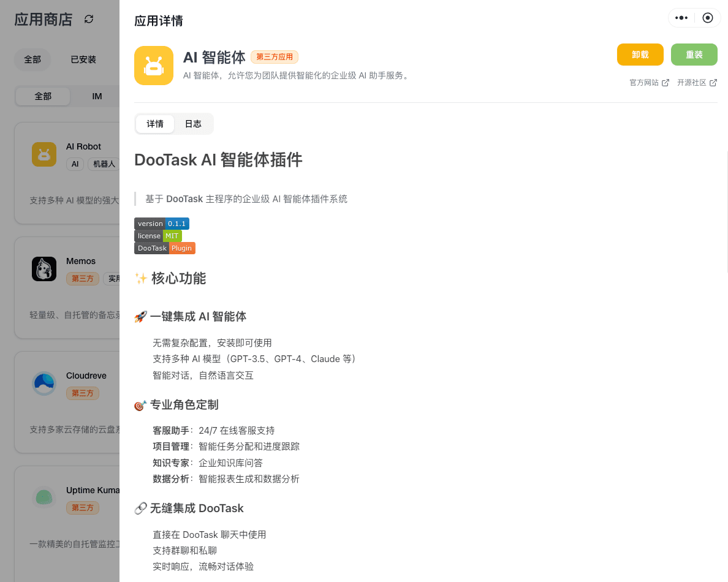Click the Uptime Kuma app icon

[44, 498]
